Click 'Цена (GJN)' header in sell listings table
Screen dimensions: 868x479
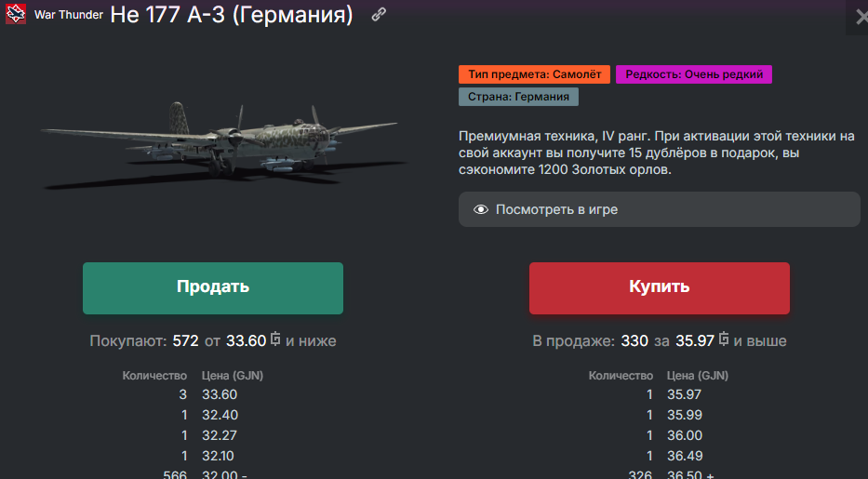698,376
